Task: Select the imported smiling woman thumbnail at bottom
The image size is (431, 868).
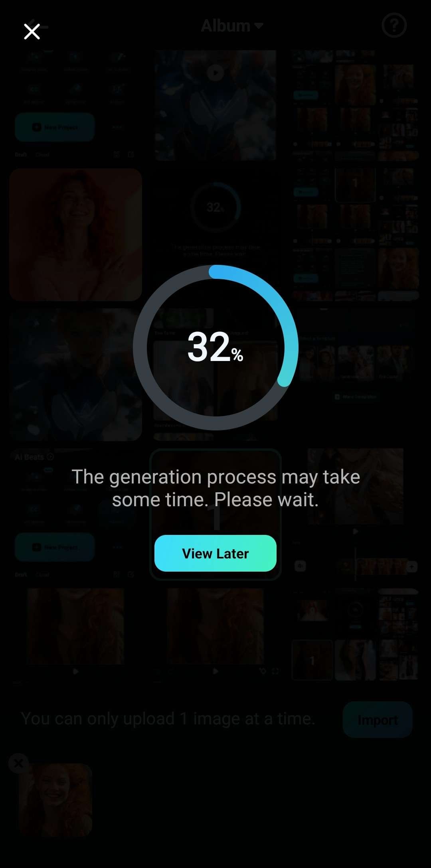Action: pyautogui.click(x=55, y=800)
